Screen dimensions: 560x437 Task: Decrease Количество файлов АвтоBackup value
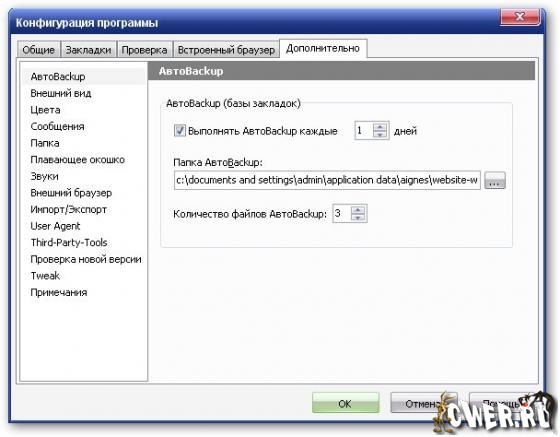point(358,217)
